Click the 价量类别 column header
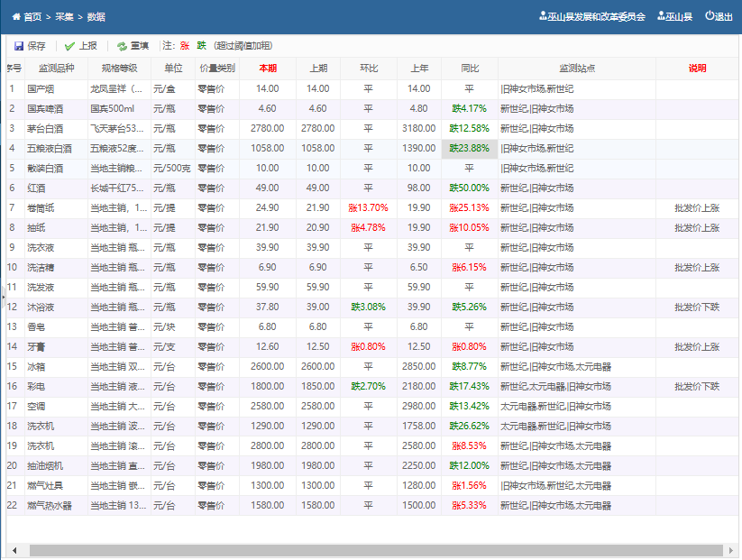This screenshot has height=560, width=742. [217, 69]
